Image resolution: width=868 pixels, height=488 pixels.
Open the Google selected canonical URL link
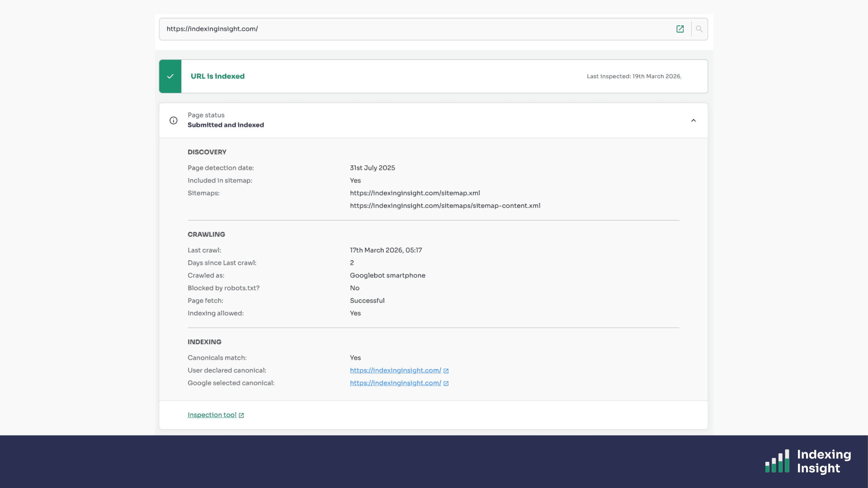(x=395, y=383)
